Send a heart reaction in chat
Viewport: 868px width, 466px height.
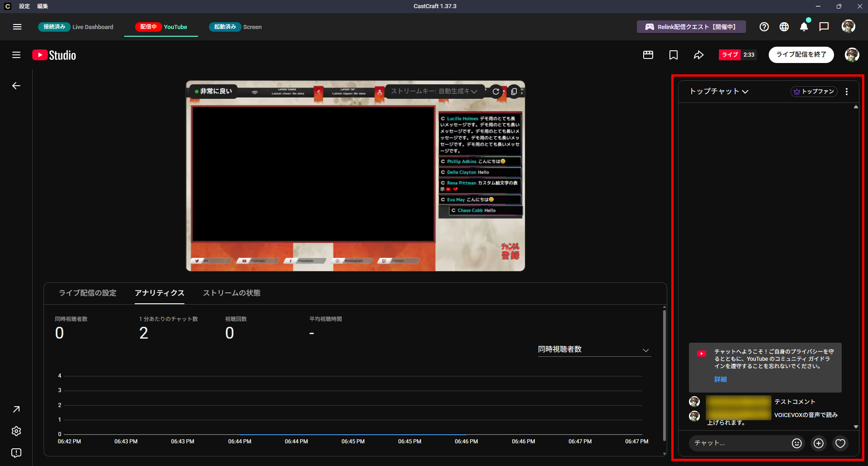pyautogui.click(x=840, y=443)
